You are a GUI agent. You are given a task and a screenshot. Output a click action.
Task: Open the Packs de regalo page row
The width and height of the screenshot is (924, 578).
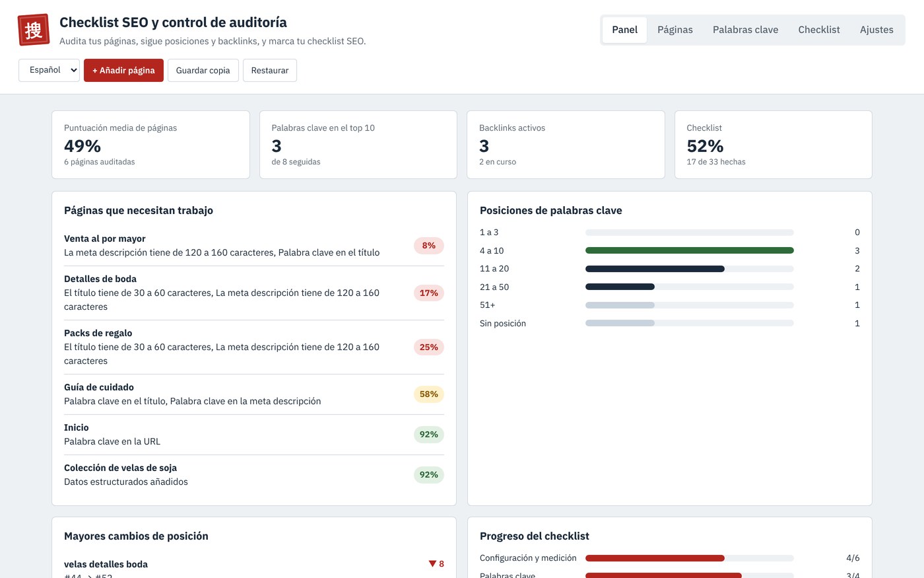click(x=254, y=347)
